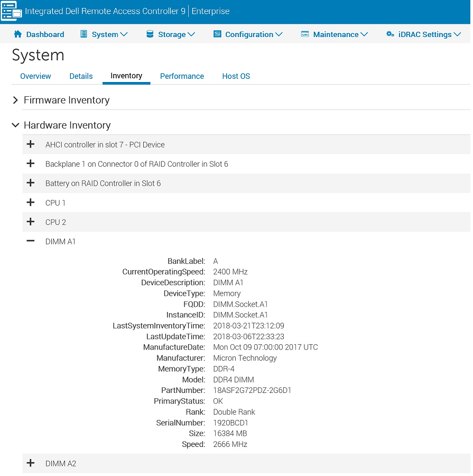473x476 pixels.
Task: Expand the Firmware Inventory section
Action: [x=14, y=99]
